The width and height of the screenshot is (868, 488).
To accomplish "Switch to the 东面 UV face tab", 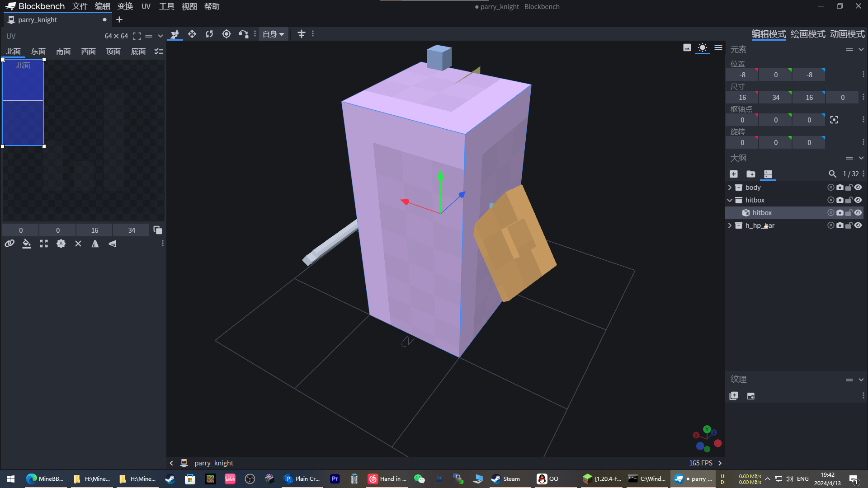I will click(38, 52).
